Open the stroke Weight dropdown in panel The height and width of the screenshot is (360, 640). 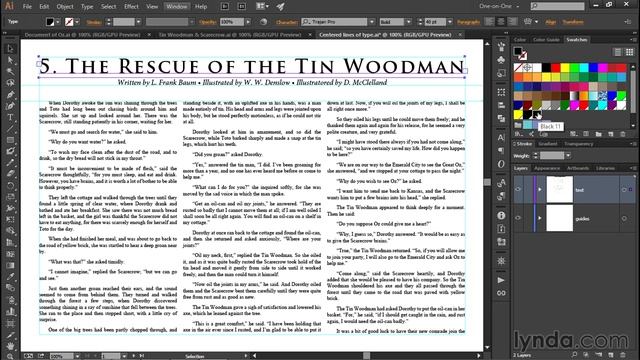(x=568, y=156)
